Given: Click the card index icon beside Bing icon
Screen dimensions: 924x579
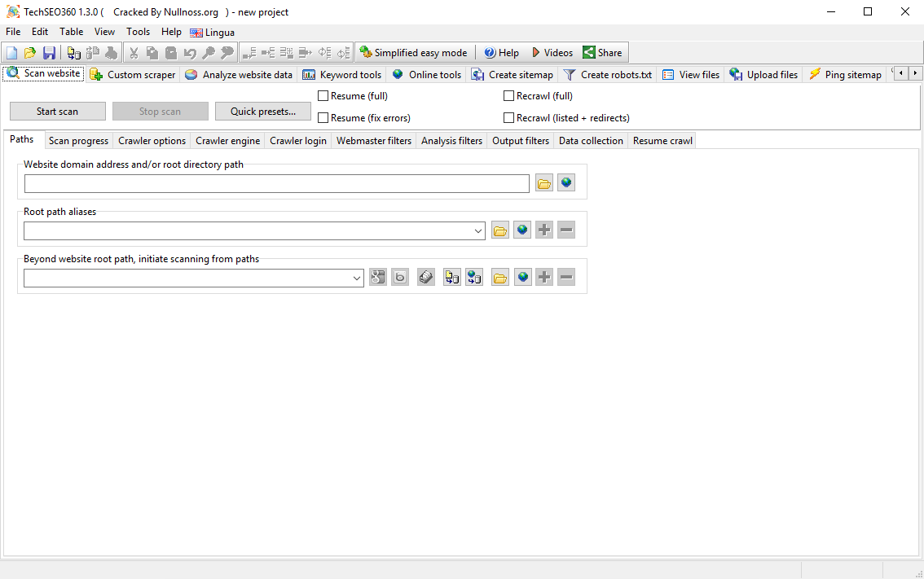Looking at the screenshot, I should click(x=426, y=277).
